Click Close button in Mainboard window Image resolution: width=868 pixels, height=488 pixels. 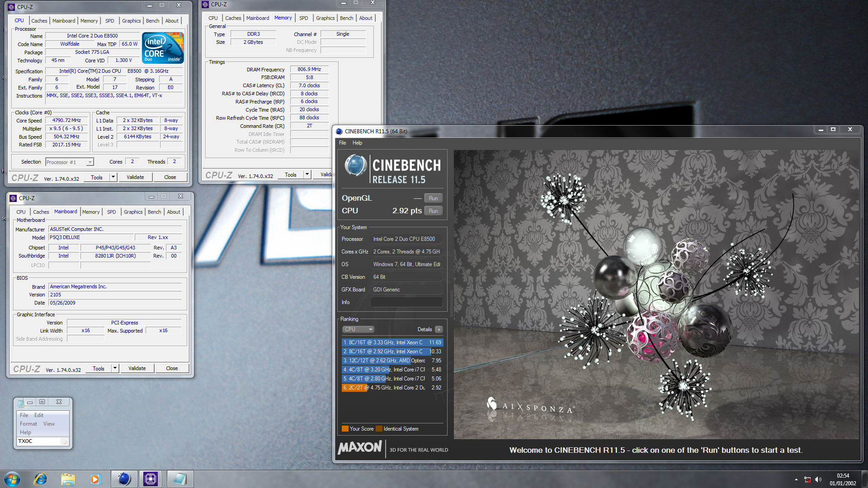point(172,368)
